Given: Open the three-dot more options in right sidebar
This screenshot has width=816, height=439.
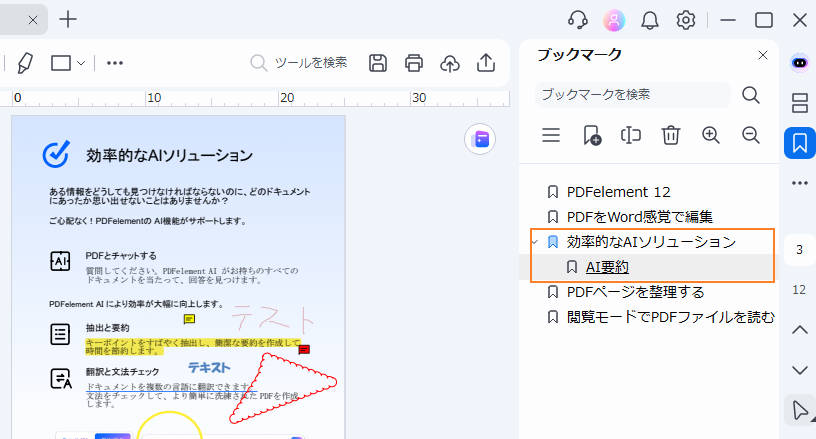Looking at the screenshot, I should [x=800, y=183].
